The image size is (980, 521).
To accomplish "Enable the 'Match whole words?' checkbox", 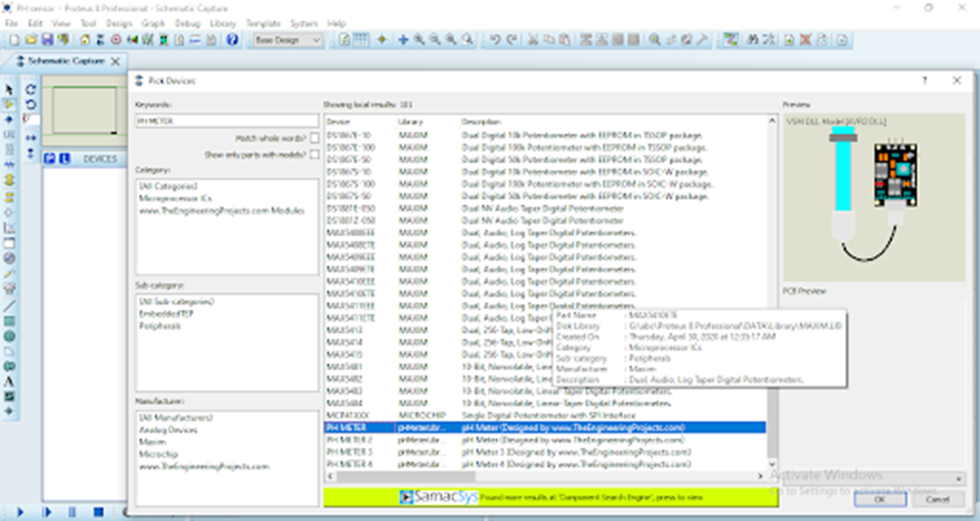I will (x=314, y=138).
